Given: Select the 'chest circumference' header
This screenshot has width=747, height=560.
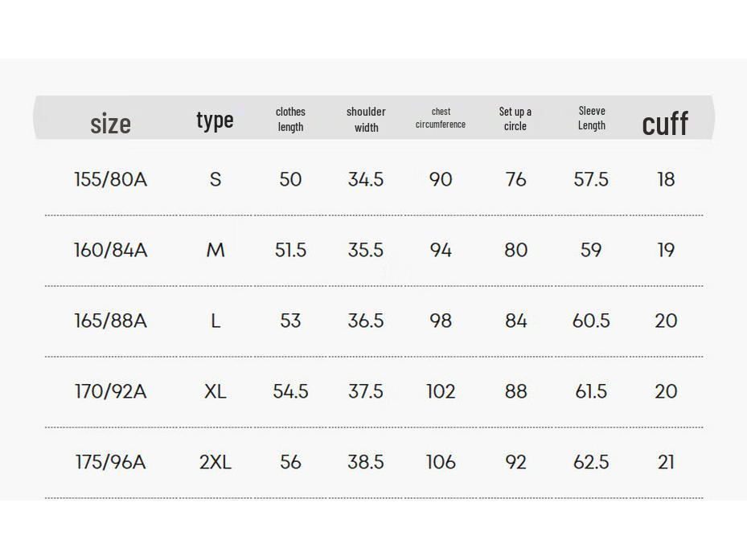Looking at the screenshot, I should point(441,118).
